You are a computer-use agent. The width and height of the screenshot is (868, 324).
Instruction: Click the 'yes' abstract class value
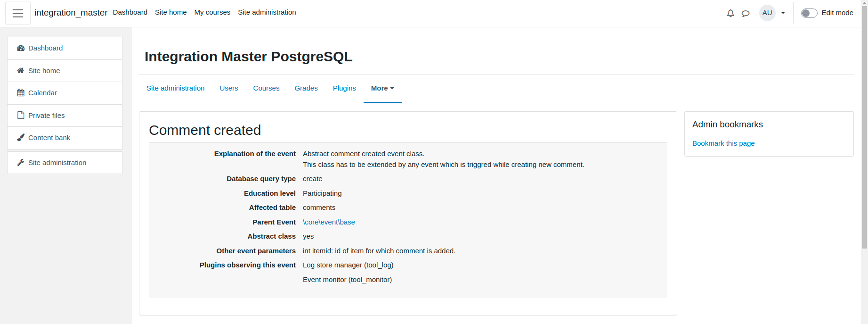pos(308,236)
